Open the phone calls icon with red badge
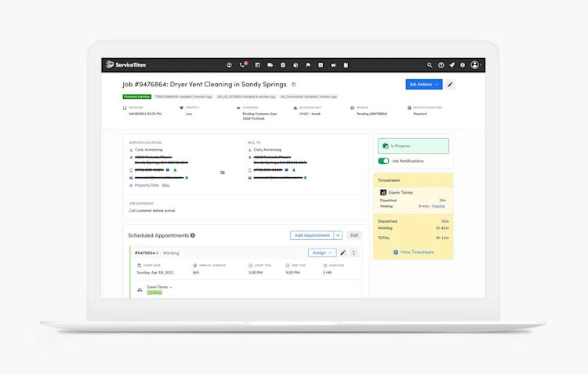The image size is (588, 374). tap(242, 65)
